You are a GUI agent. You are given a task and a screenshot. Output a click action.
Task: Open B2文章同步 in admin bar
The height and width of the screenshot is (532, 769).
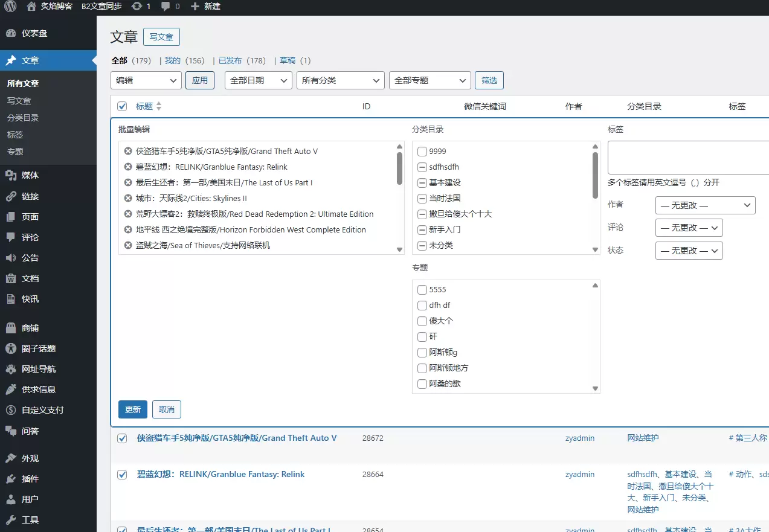101,6
